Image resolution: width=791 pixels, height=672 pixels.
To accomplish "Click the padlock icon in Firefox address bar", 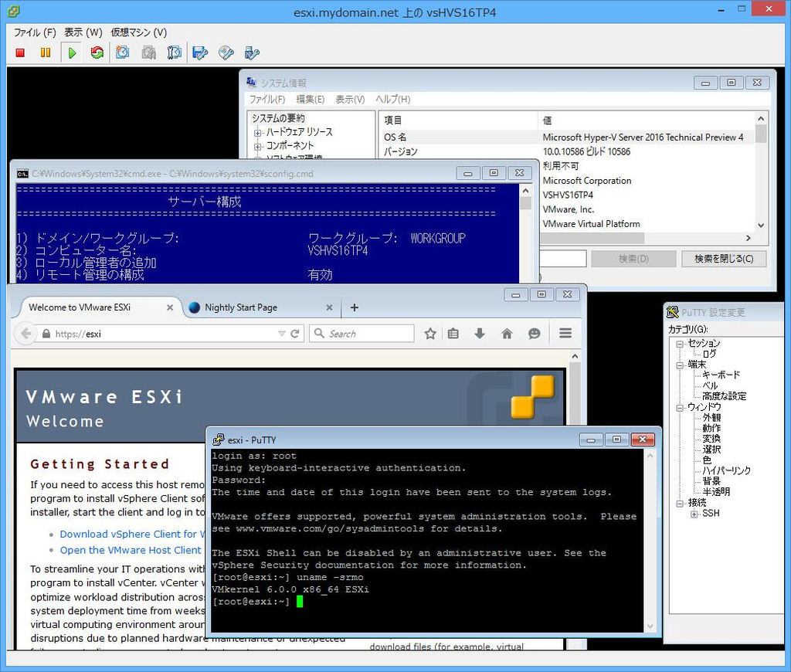I will click(x=46, y=334).
